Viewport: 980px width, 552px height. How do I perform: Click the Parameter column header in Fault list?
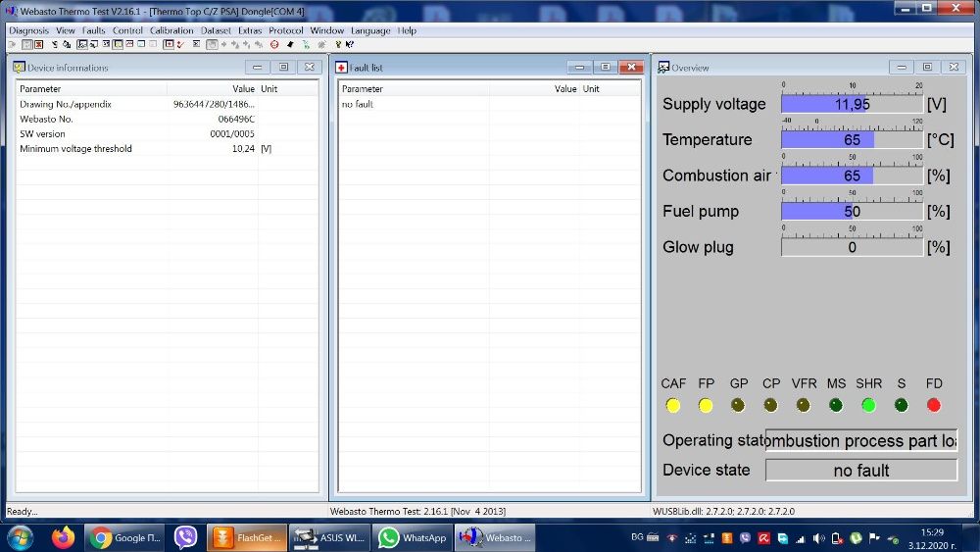(414, 89)
